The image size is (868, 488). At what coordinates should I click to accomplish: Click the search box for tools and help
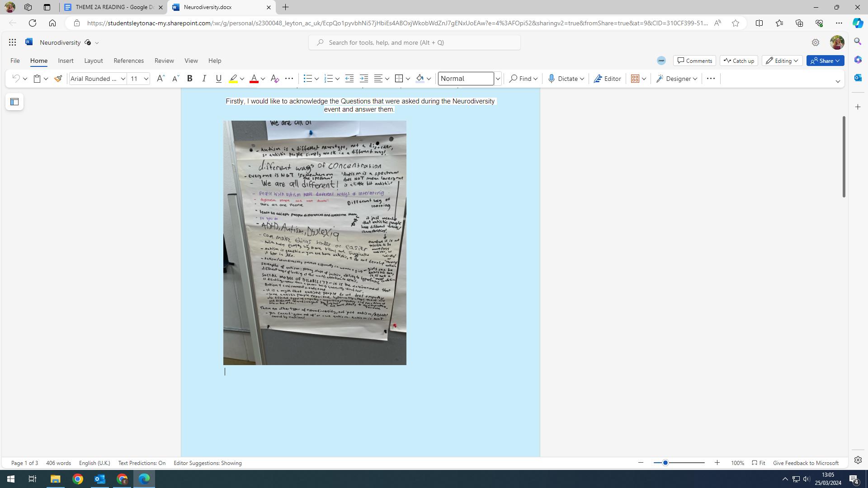[414, 42]
